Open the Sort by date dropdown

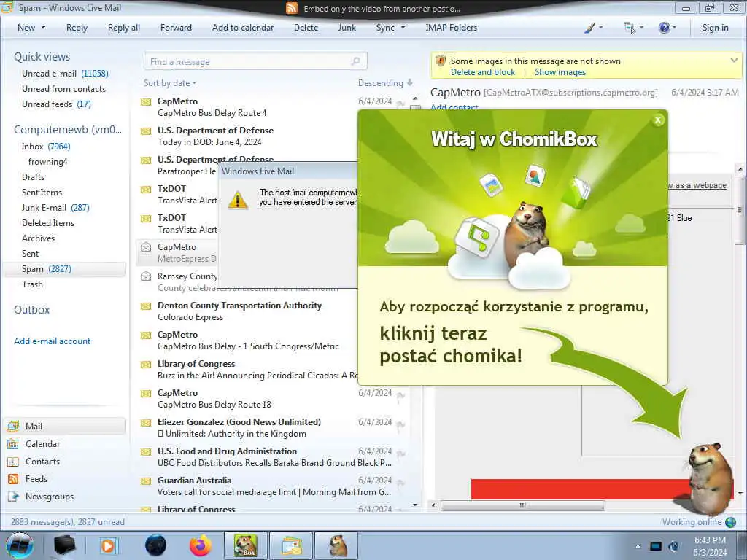coord(169,83)
